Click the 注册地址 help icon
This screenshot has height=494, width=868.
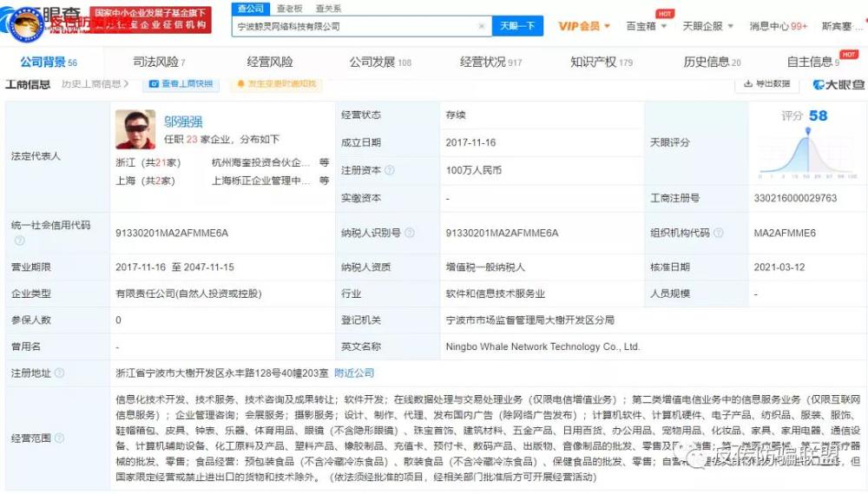point(59,372)
